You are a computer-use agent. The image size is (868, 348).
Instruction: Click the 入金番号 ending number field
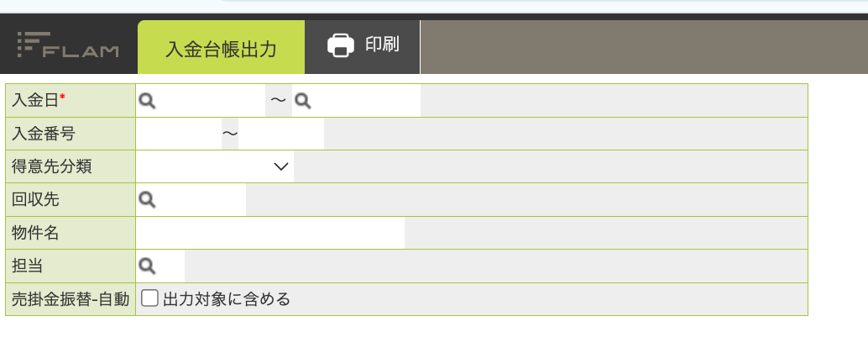tap(281, 134)
